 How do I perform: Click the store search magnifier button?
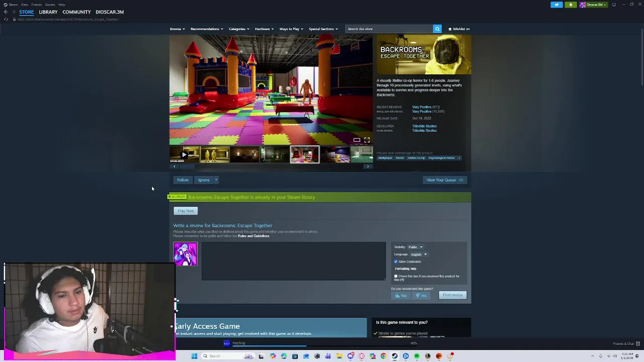click(x=437, y=29)
